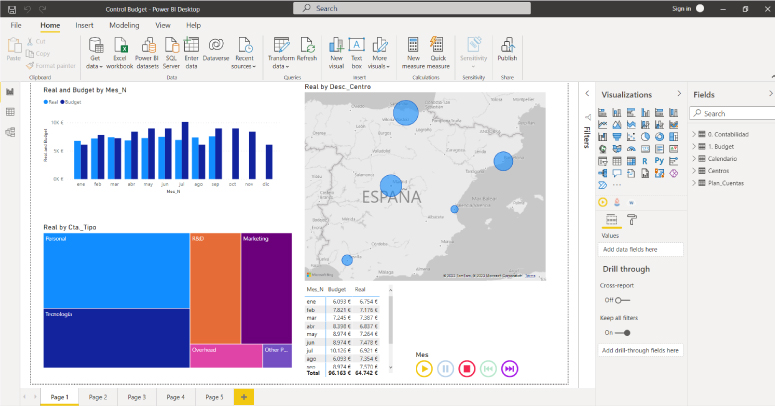Select the line chart visualization
Image resolution: width=775 pixels, height=406 pixels.
603,125
